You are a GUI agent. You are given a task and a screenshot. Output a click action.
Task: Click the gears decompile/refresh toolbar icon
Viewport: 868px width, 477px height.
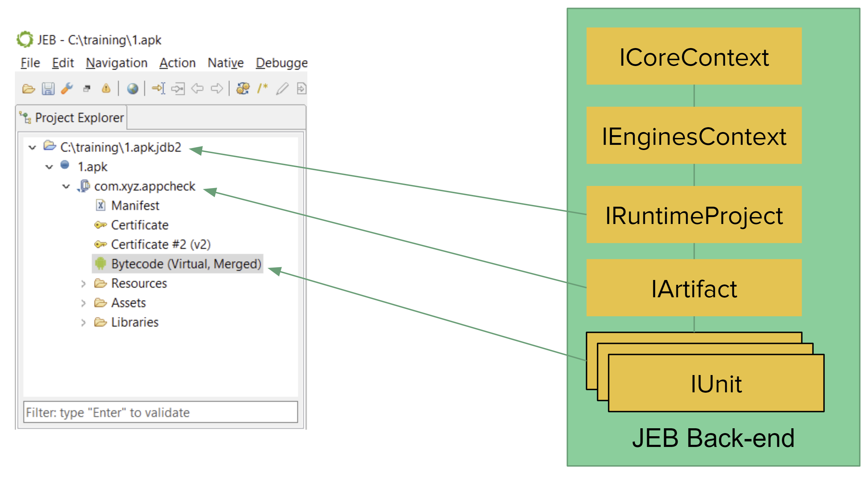243,88
